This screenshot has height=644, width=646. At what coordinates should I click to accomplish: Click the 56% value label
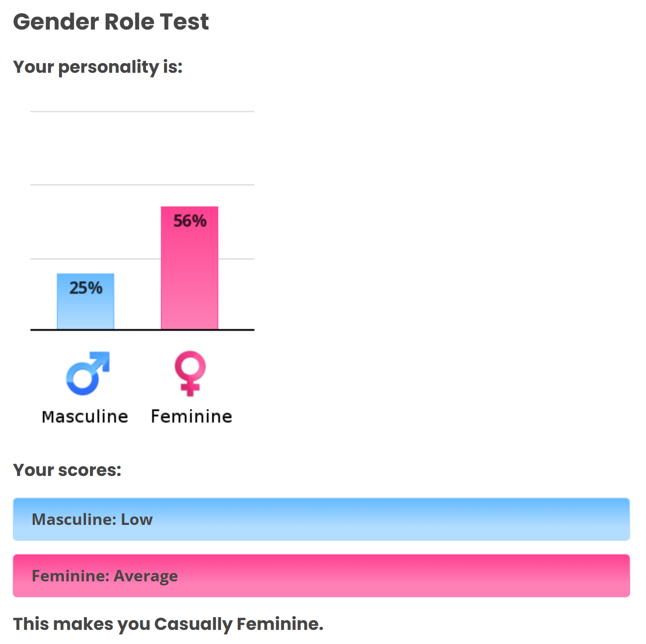[190, 221]
